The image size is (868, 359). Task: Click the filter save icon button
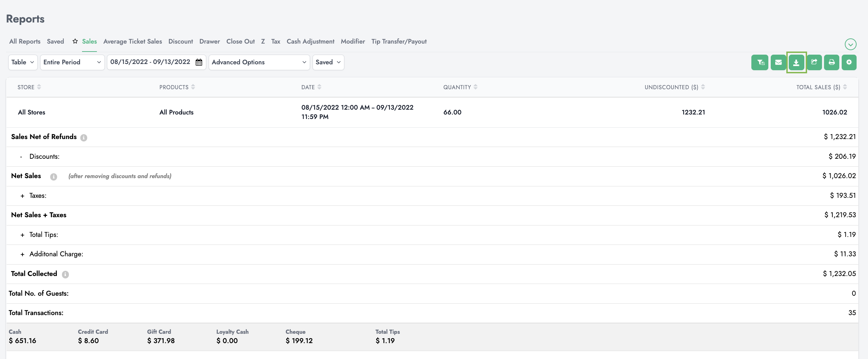pyautogui.click(x=760, y=63)
